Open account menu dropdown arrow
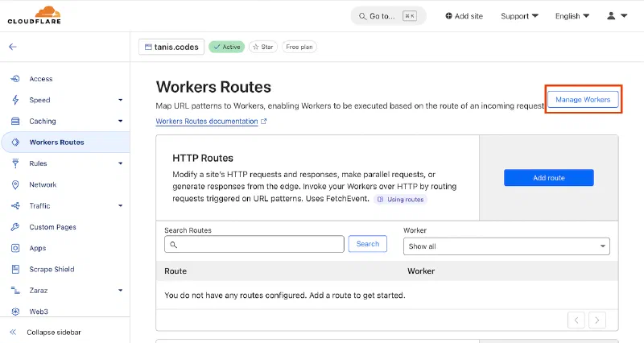The width and height of the screenshot is (644, 343). coord(624,15)
